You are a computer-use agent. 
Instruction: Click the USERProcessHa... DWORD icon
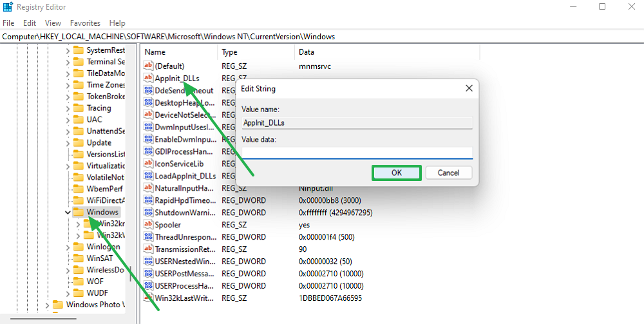148,285
